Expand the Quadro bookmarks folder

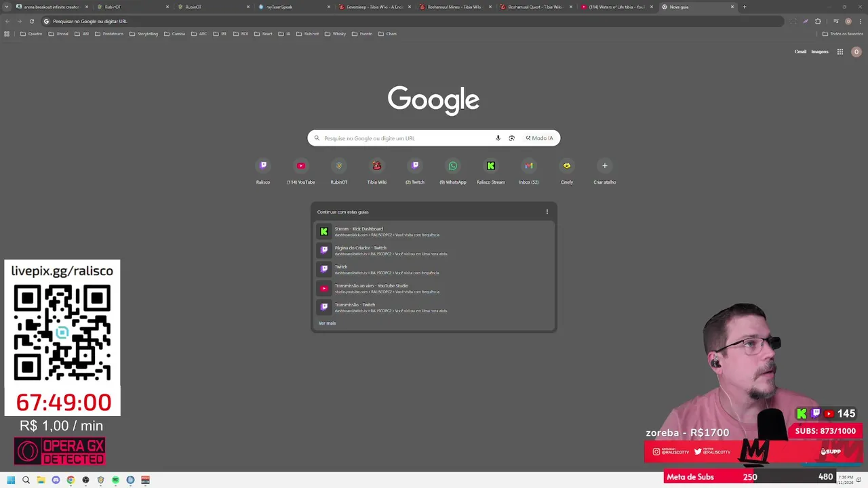pos(31,34)
